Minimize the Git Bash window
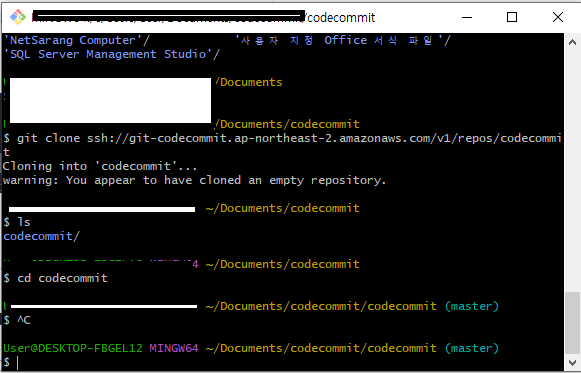Screen dimensions: 581x373 tap(467, 17)
